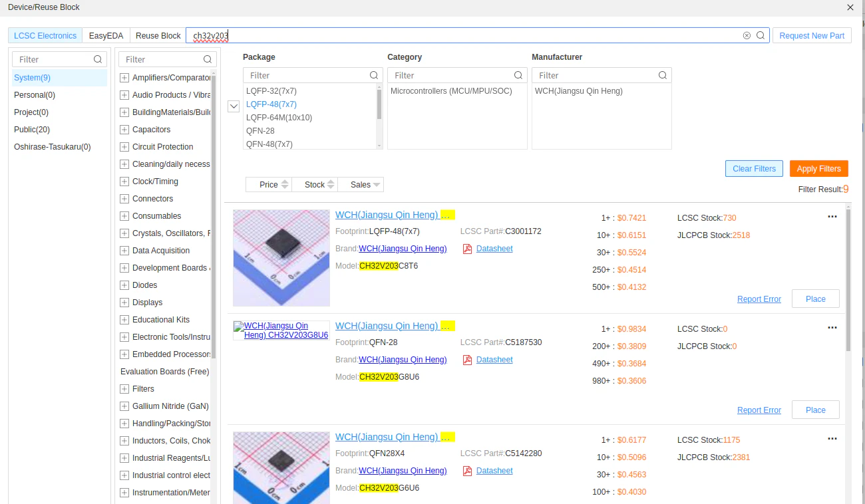Report Error for the CH32V203C8T6 part
The width and height of the screenshot is (865, 504).
tap(759, 299)
